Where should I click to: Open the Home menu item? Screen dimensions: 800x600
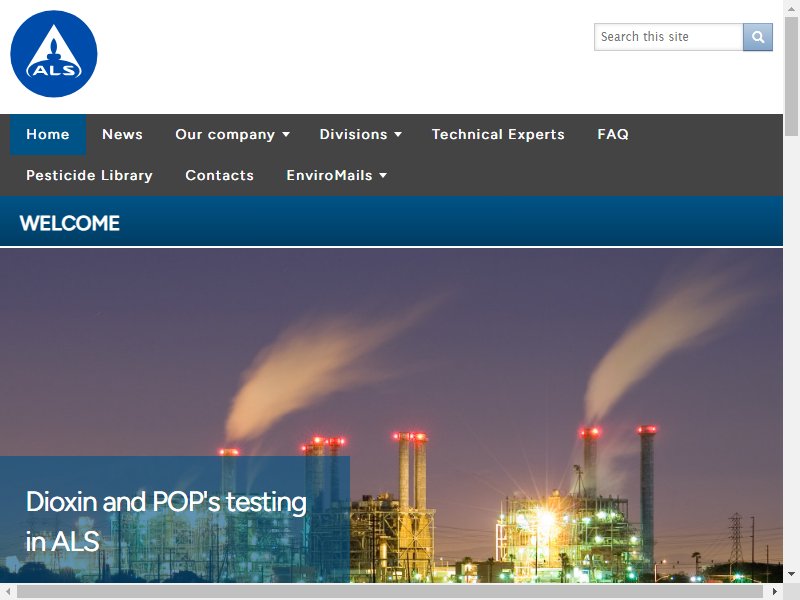tap(48, 134)
